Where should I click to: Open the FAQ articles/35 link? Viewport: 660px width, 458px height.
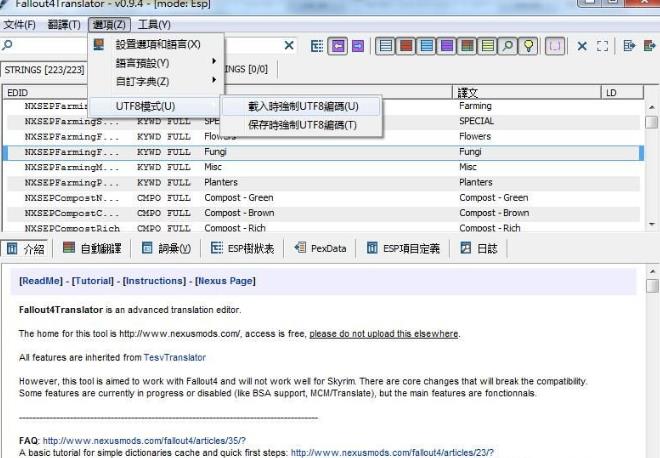(144, 441)
